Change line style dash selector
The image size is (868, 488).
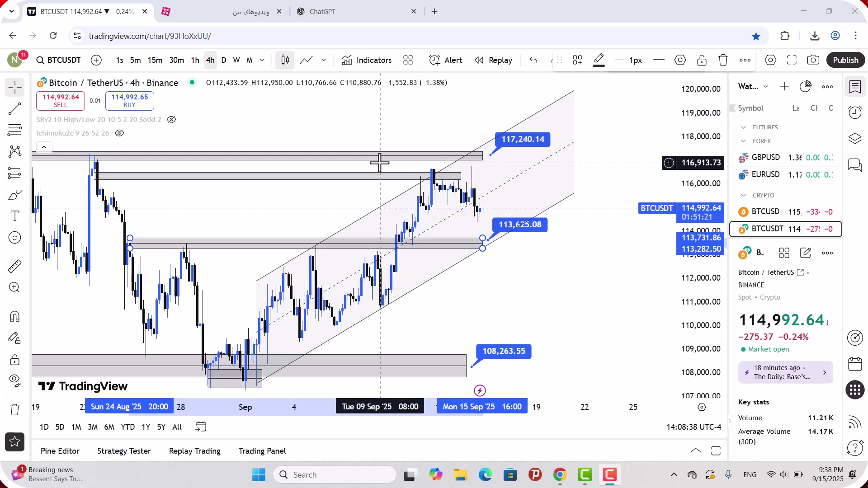(x=659, y=60)
